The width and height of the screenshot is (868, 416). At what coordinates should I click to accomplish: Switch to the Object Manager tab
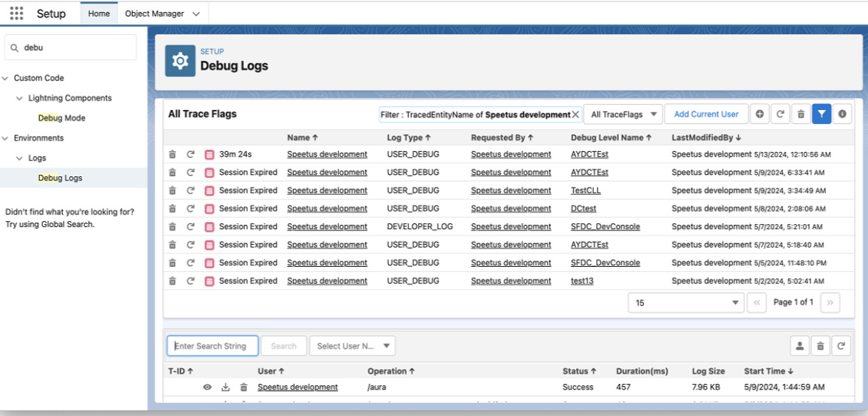(154, 14)
